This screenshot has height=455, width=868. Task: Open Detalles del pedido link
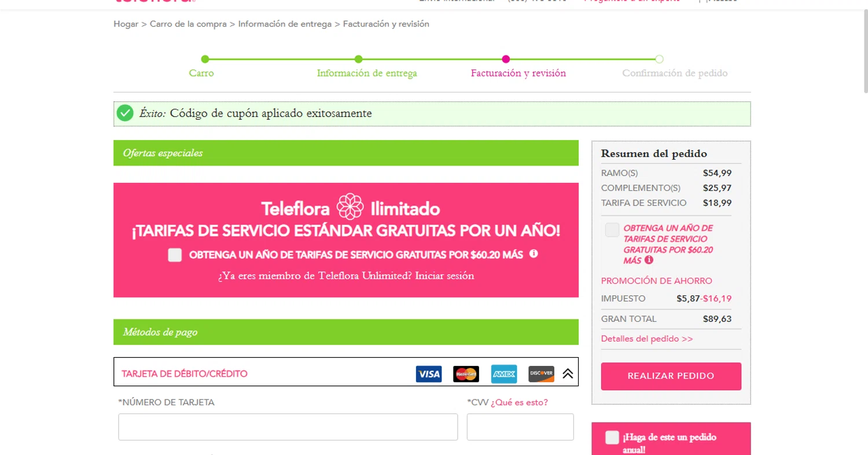[x=647, y=339]
